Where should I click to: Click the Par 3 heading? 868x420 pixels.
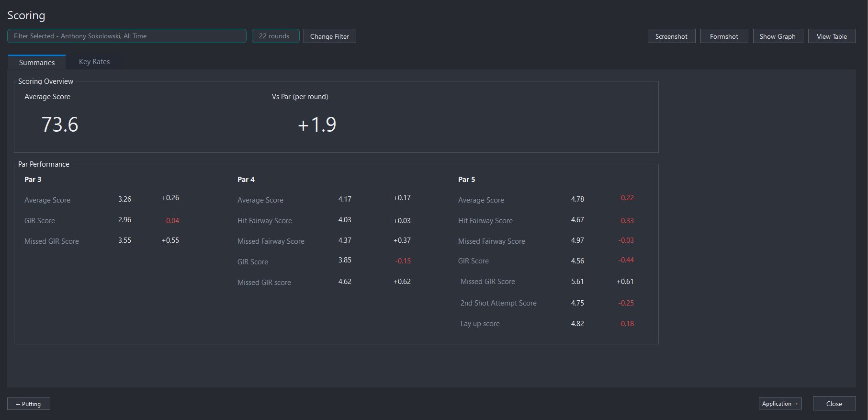(33, 179)
